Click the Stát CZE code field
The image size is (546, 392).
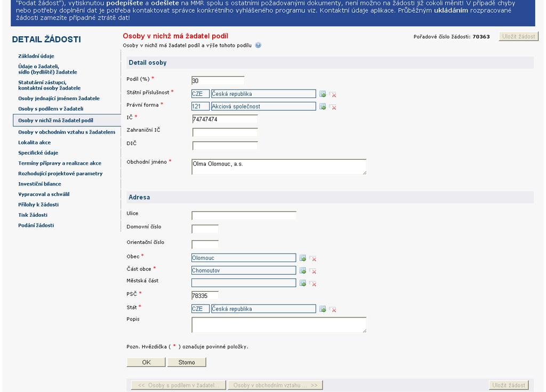200,309
